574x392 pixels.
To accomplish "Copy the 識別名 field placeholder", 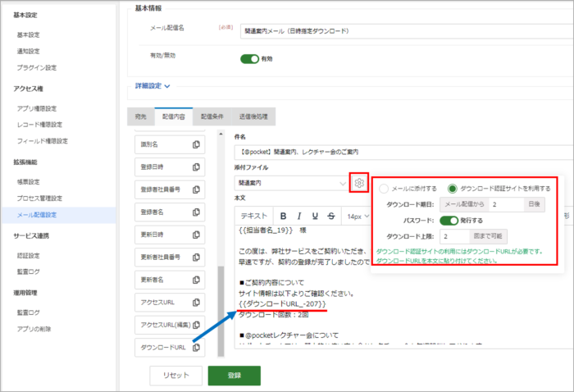I will click(x=196, y=144).
